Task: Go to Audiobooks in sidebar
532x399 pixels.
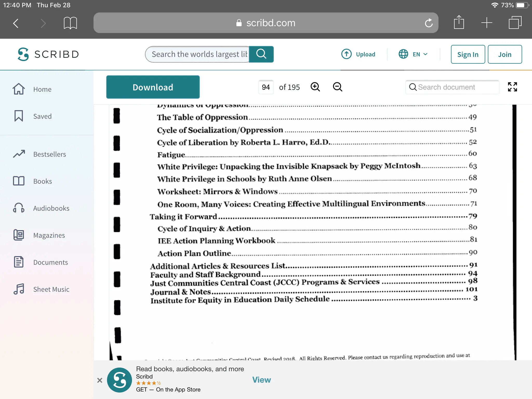Action: click(51, 208)
